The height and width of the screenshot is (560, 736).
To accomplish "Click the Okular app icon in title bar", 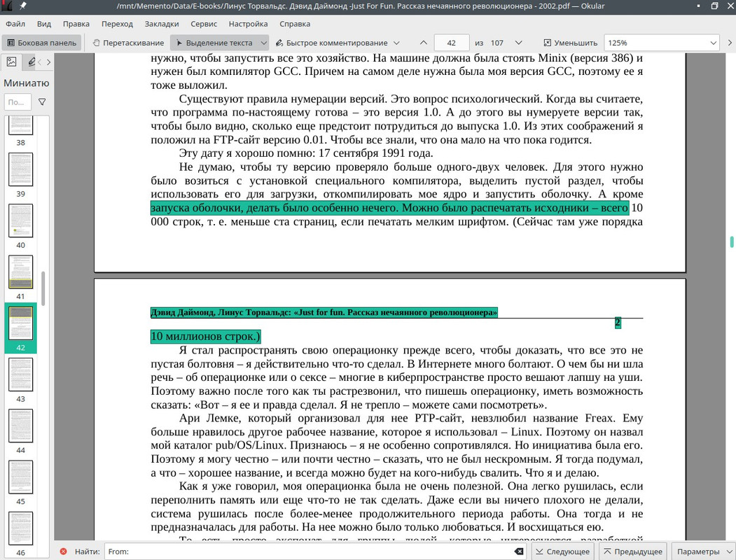I will (6, 6).
